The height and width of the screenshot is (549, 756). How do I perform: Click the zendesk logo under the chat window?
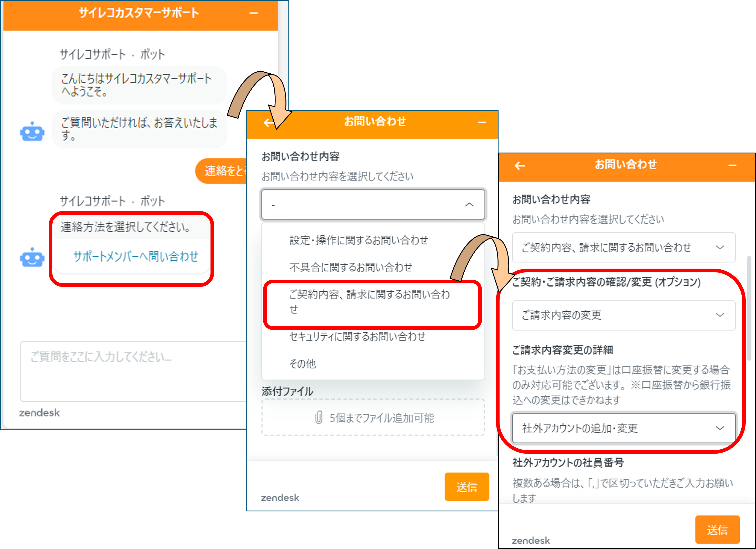39,413
